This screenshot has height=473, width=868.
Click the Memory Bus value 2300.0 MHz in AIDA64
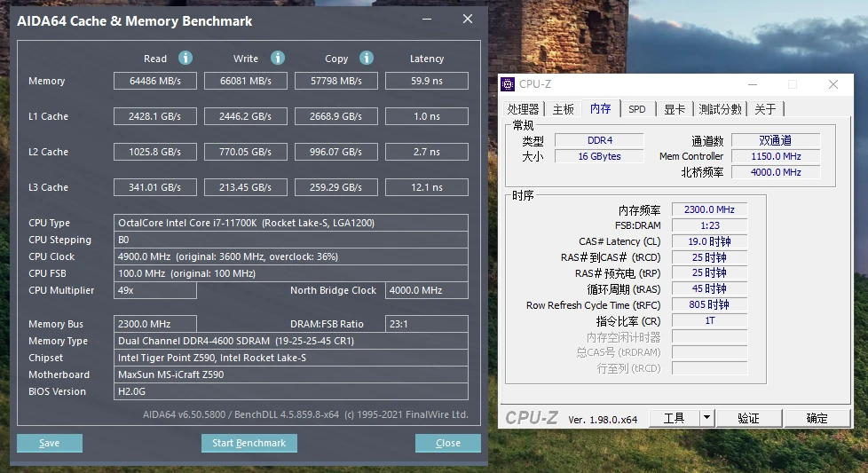point(155,324)
